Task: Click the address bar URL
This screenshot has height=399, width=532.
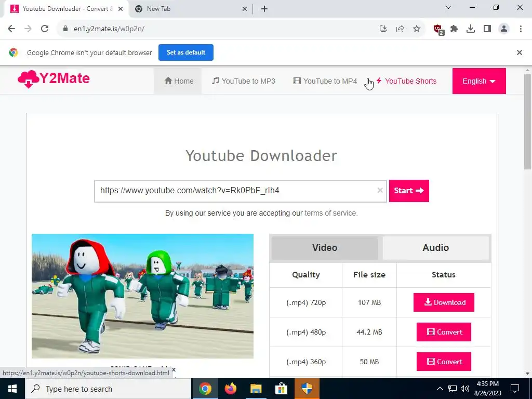Action: (x=109, y=29)
